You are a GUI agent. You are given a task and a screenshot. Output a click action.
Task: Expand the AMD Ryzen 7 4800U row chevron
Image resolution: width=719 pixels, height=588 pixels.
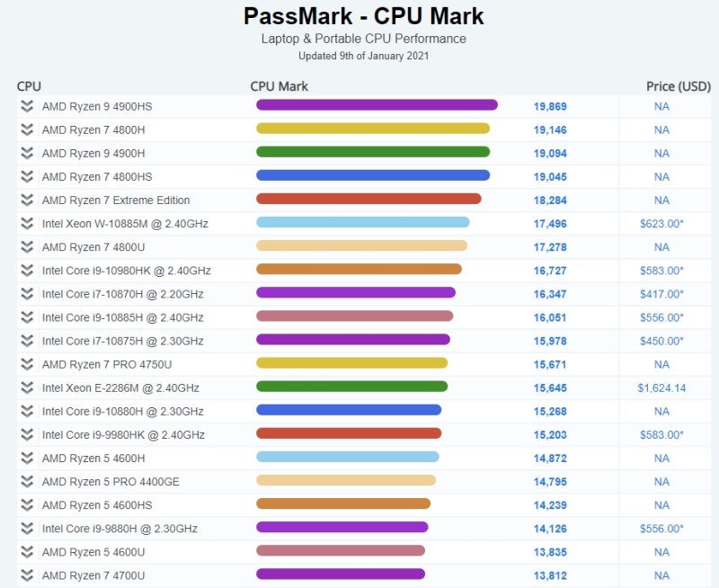(27, 246)
